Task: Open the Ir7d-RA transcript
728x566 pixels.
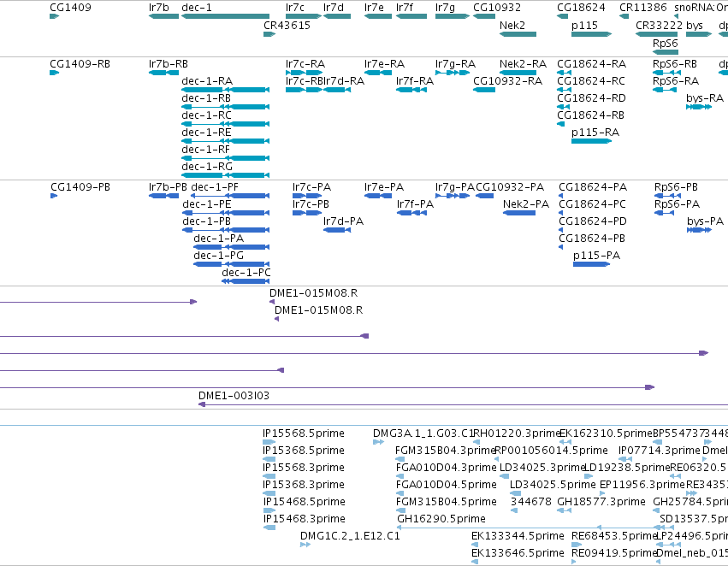Action: (337, 90)
